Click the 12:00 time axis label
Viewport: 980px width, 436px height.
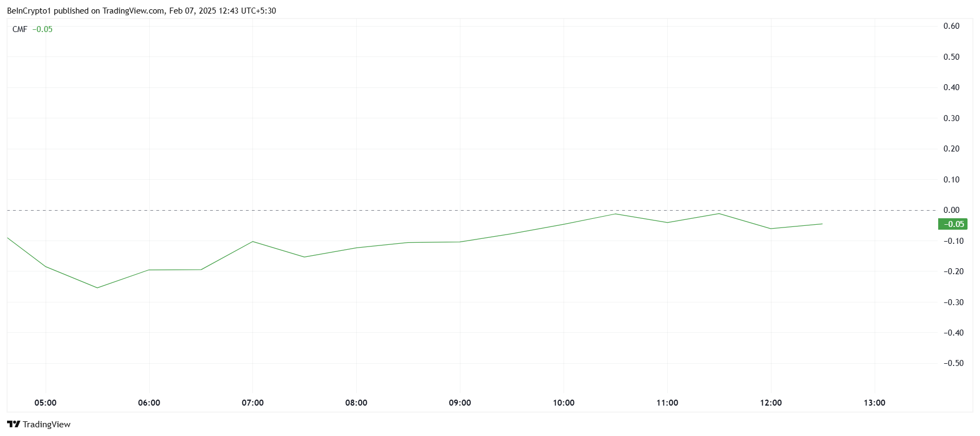[771, 403]
